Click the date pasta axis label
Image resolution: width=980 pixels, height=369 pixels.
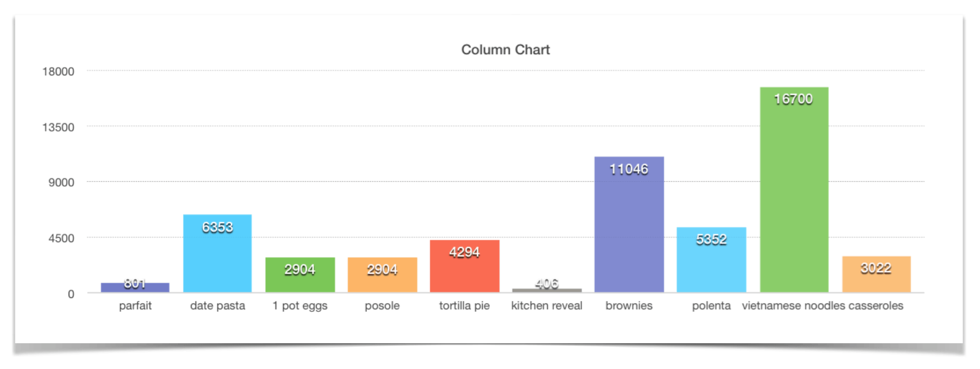click(217, 306)
